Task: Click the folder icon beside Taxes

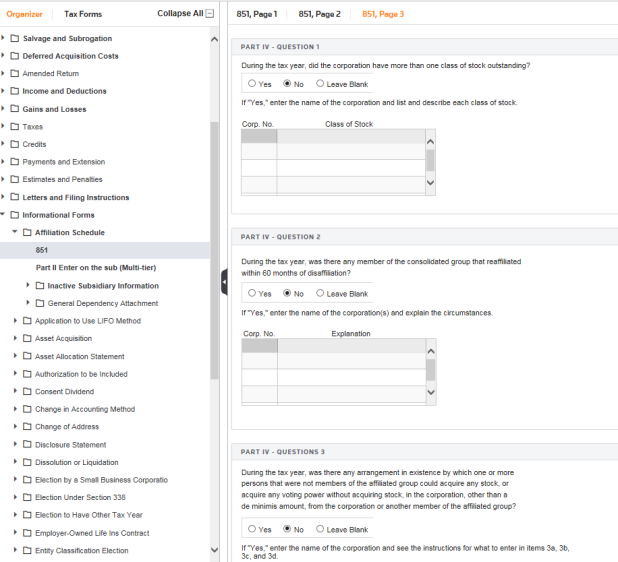Action: coord(15,127)
